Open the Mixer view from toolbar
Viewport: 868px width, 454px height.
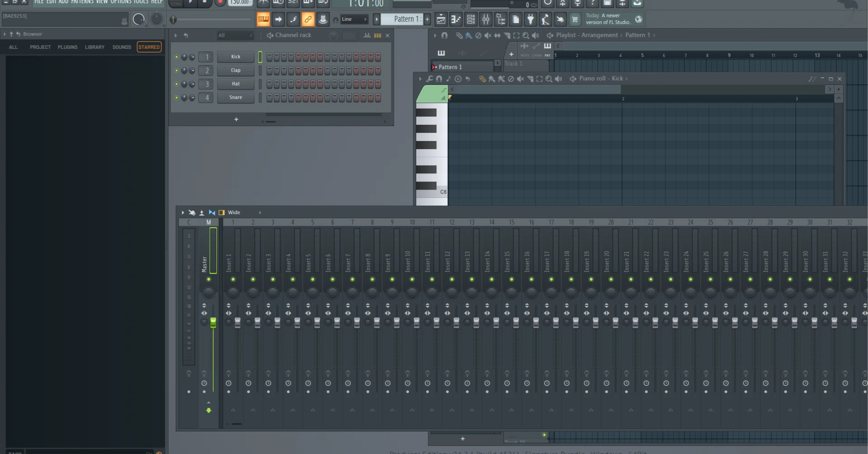(486, 19)
